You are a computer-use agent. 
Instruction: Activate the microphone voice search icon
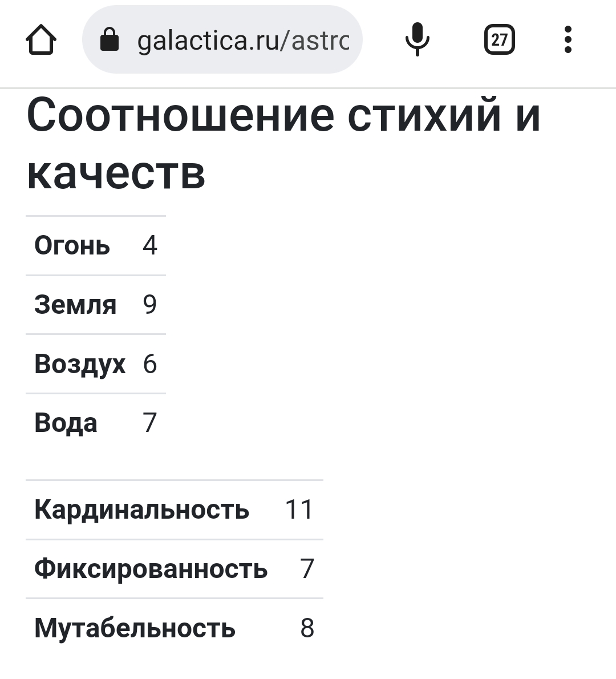418,39
